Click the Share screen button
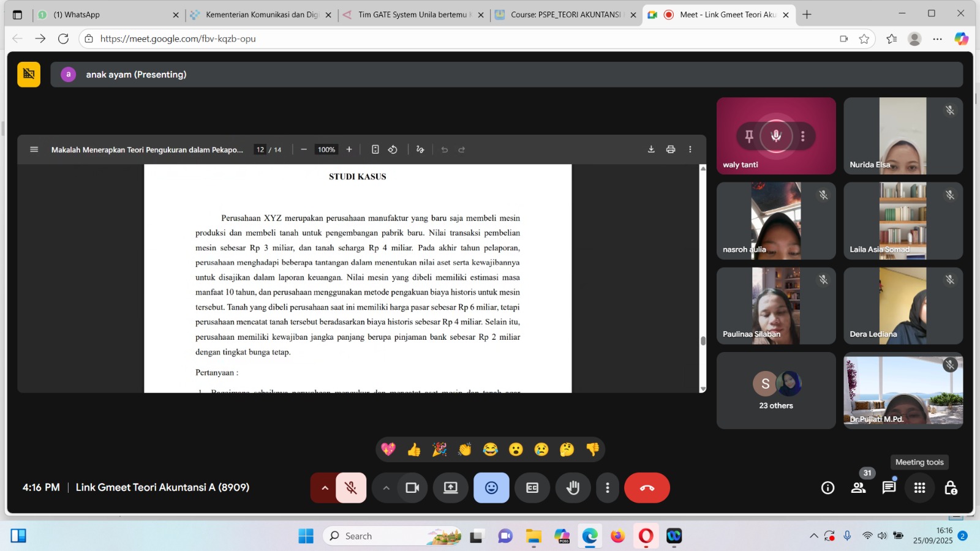 tap(451, 488)
